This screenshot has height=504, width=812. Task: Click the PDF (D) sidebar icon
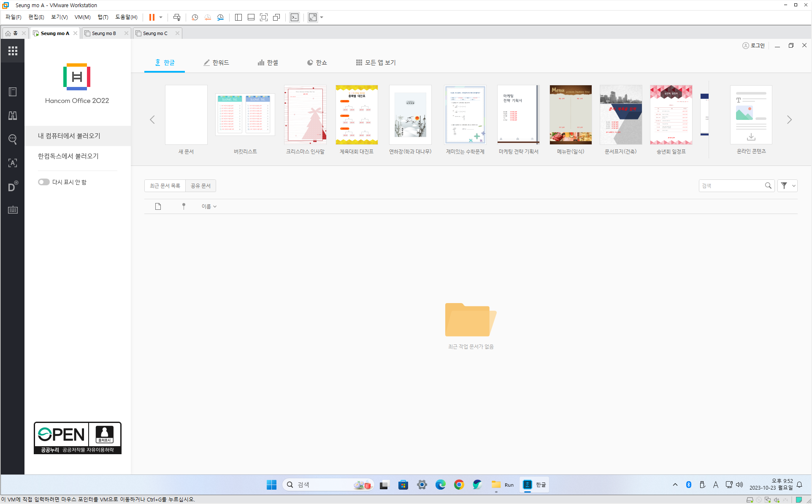point(13,186)
